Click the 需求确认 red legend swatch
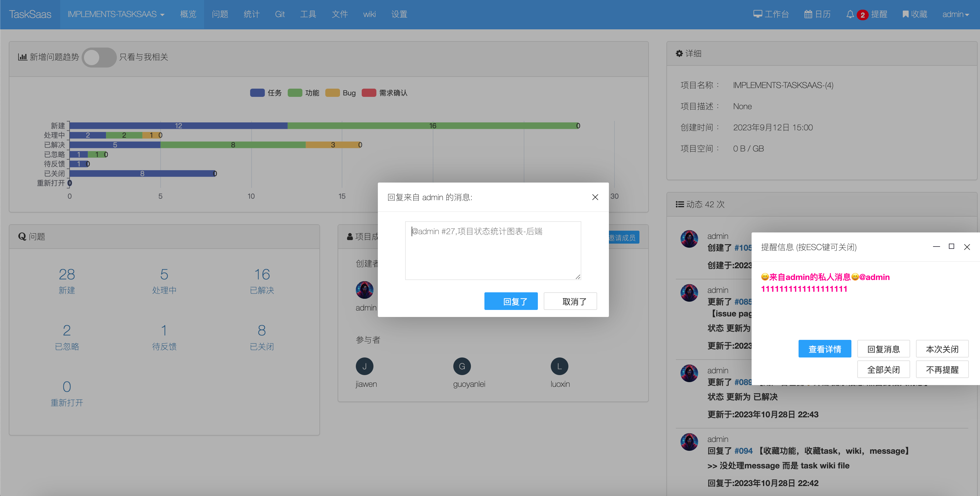Image resolution: width=980 pixels, height=496 pixels. pyautogui.click(x=369, y=93)
